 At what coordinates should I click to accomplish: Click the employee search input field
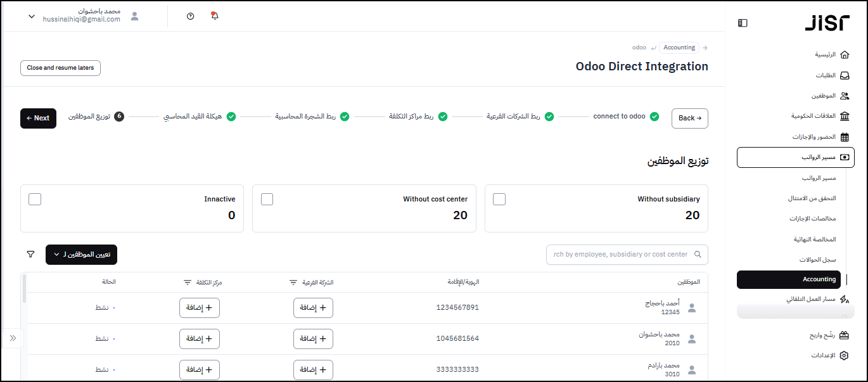click(x=621, y=255)
